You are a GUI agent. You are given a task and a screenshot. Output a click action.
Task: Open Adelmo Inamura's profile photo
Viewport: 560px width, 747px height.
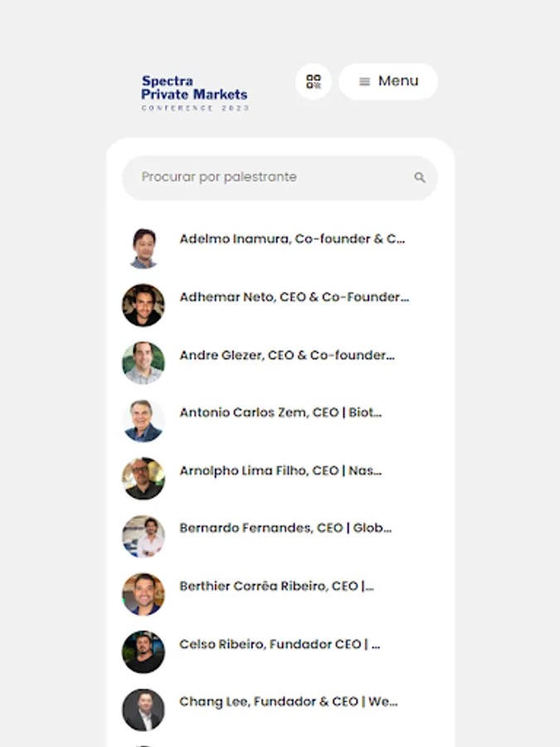pos(144,247)
